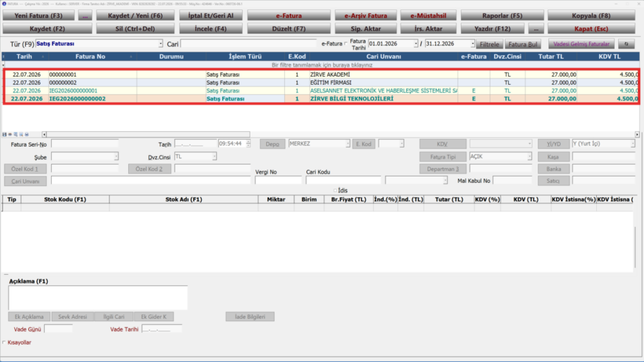Open the Tür (F9) Satış Faturası dropdown

[x=160, y=44]
